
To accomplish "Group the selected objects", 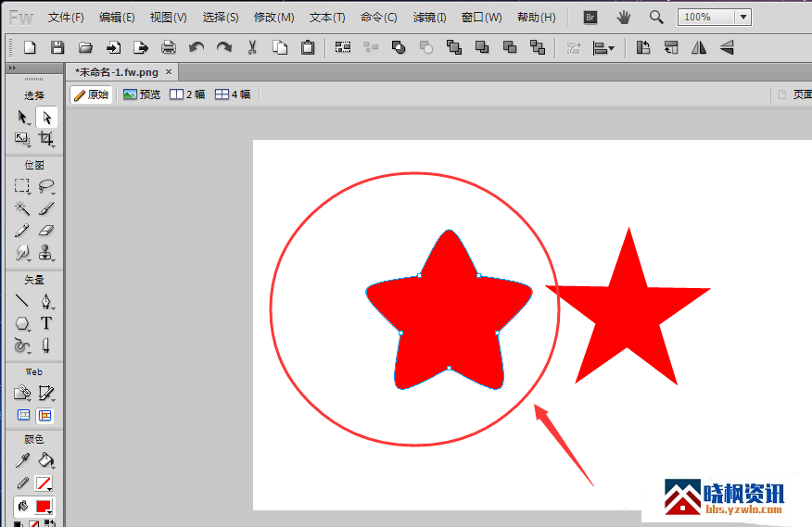I will (343, 48).
